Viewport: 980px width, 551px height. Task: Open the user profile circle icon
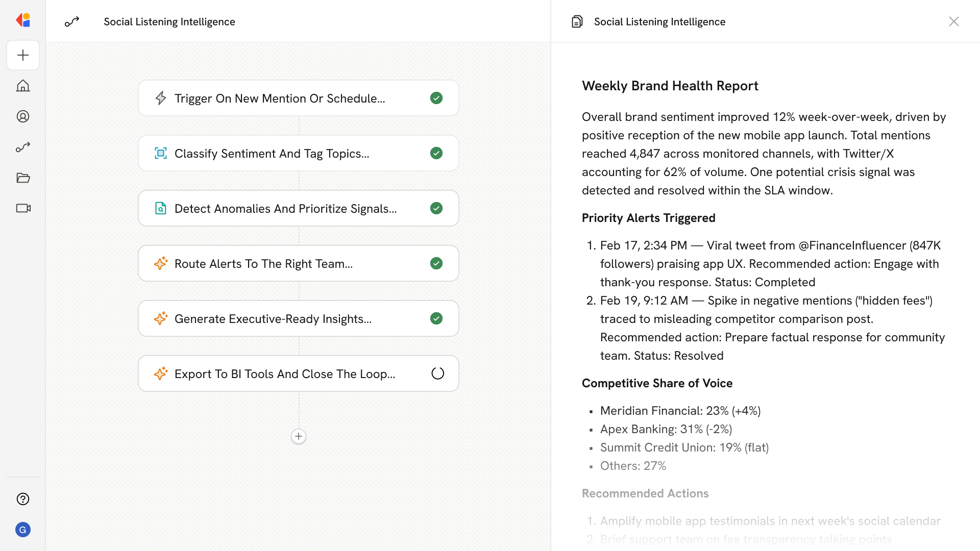click(x=23, y=116)
